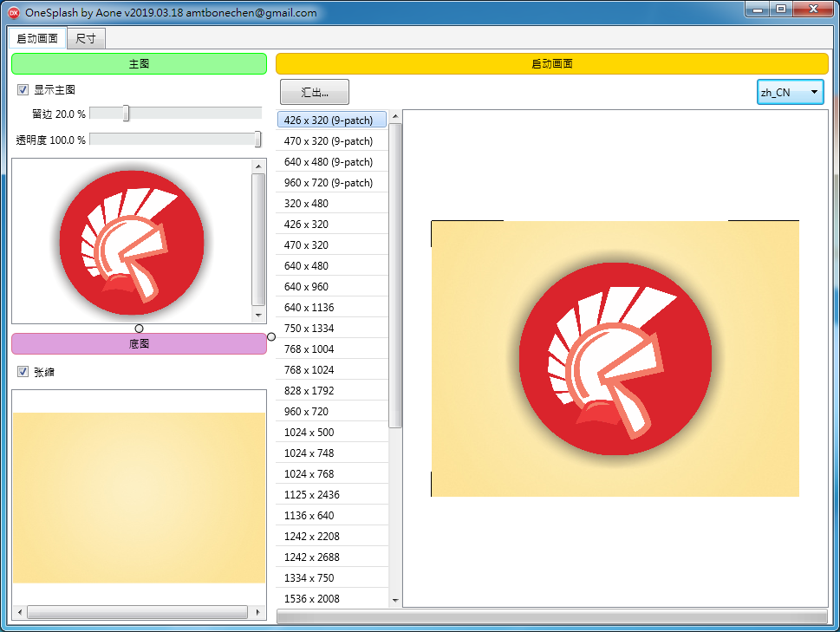
Task: Select the 1334 x 750 size
Action: 332,578
